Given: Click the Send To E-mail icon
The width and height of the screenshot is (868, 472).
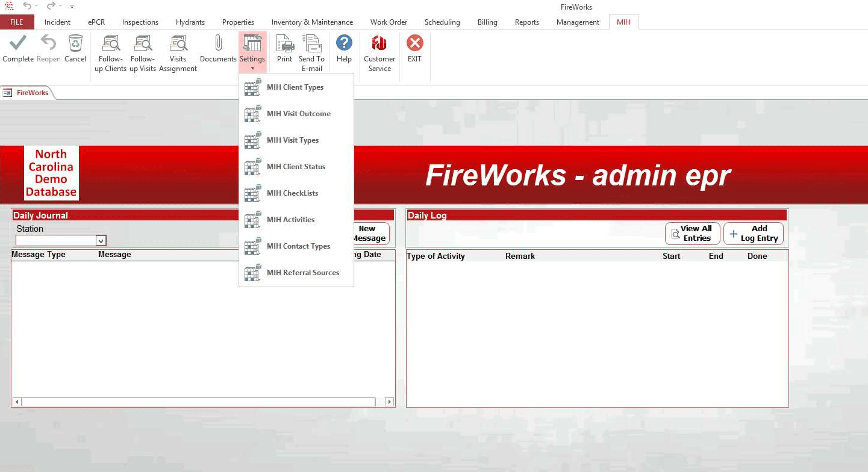Looking at the screenshot, I should 312,43.
